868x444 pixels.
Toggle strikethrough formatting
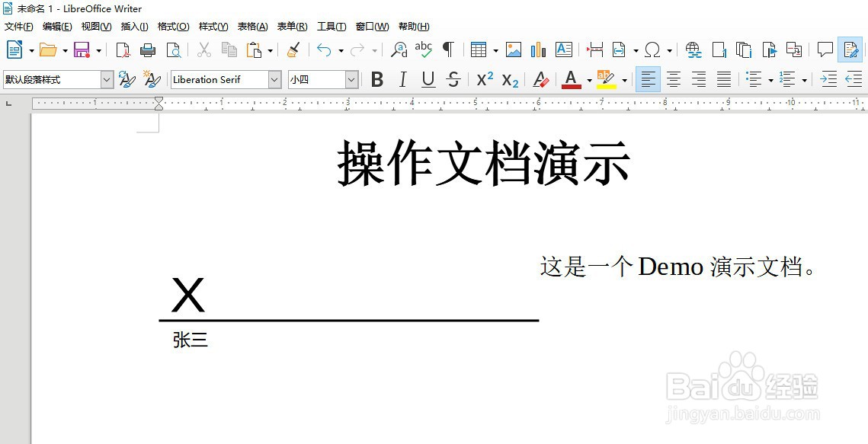[x=453, y=79]
